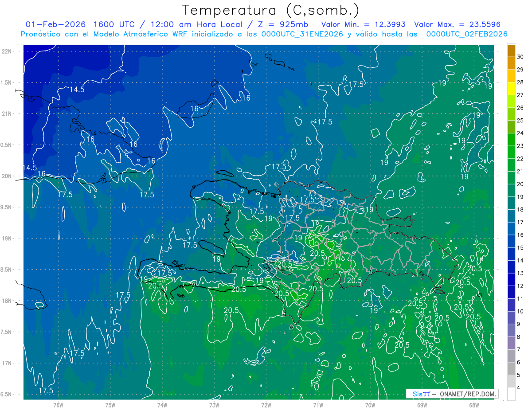Click the "75W" longitude axis label

click(x=110, y=405)
